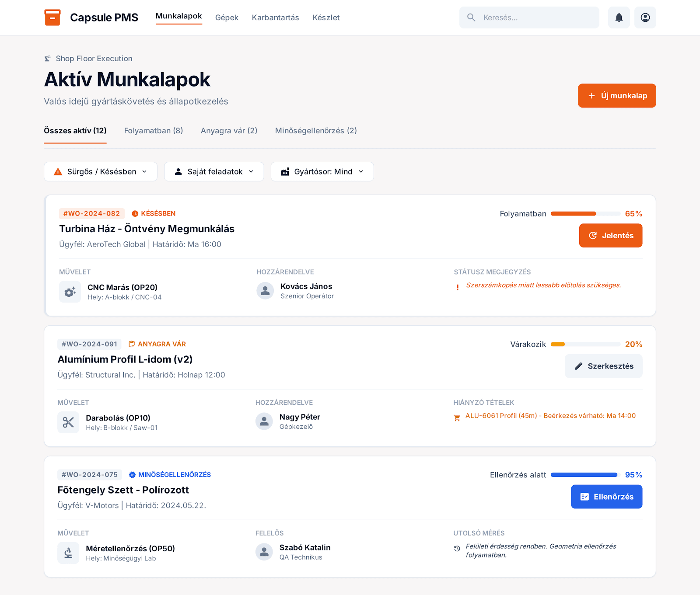This screenshot has height=595, width=700.
Task: Select the gear icon beside CNC Marás (OP20)
Action: (70, 292)
